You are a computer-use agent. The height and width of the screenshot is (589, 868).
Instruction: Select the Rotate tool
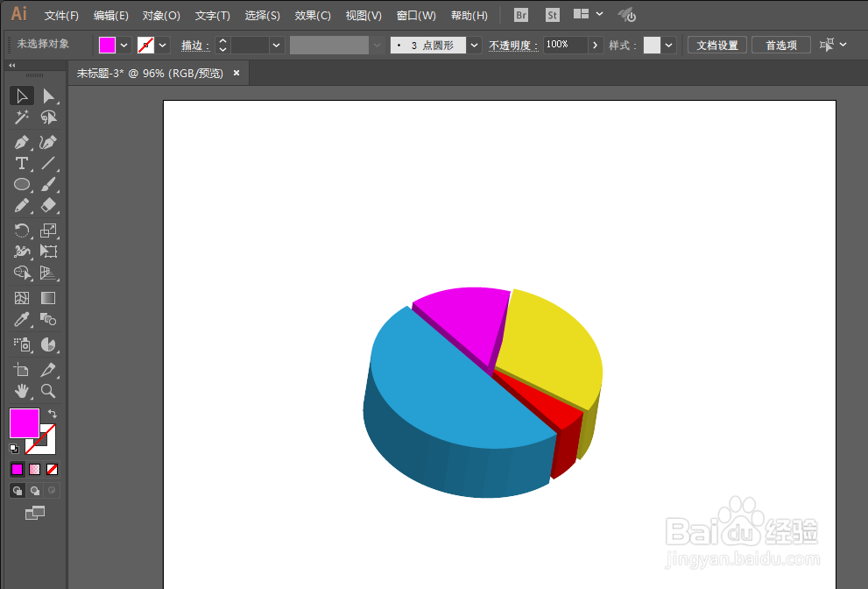coord(22,230)
